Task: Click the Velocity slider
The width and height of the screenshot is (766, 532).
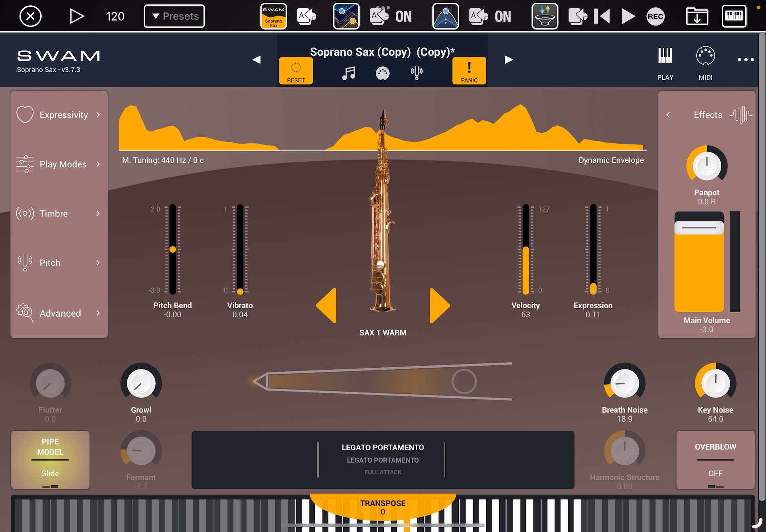Action: 526,250
